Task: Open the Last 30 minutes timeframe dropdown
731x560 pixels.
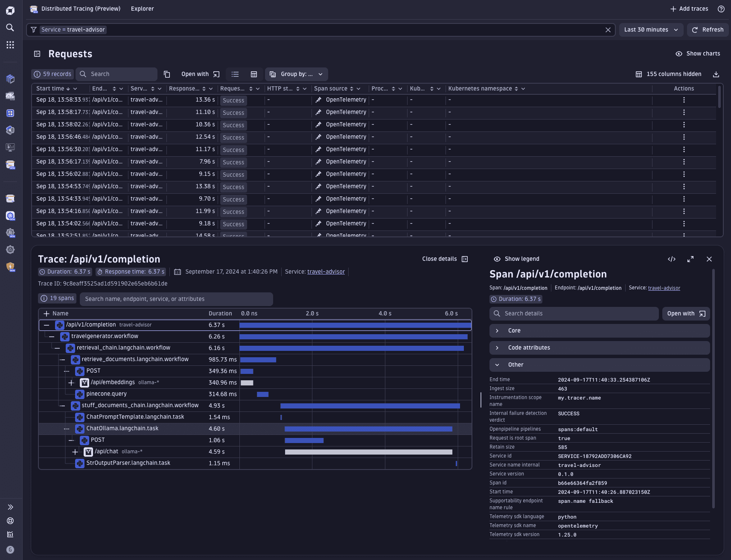Action: (651, 30)
